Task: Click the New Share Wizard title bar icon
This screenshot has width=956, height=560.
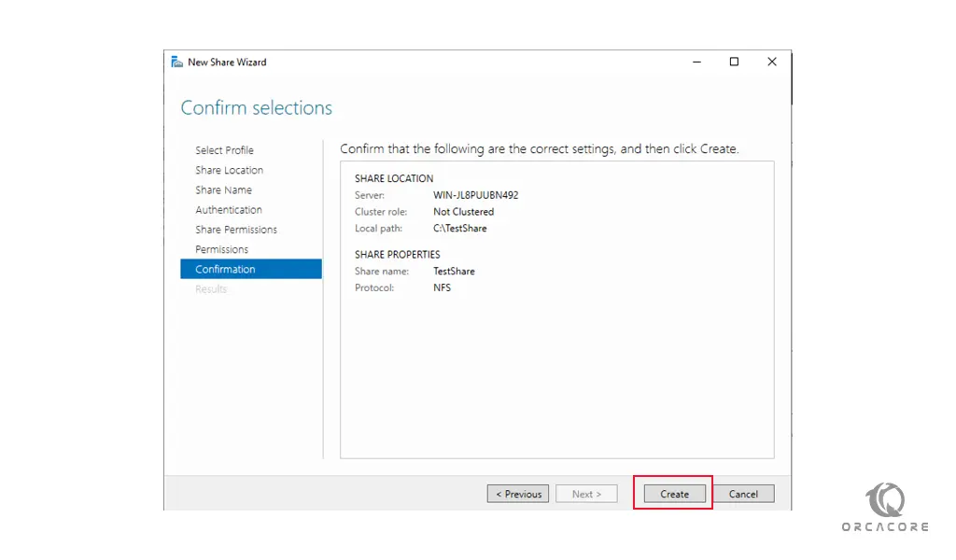Action: tap(176, 62)
